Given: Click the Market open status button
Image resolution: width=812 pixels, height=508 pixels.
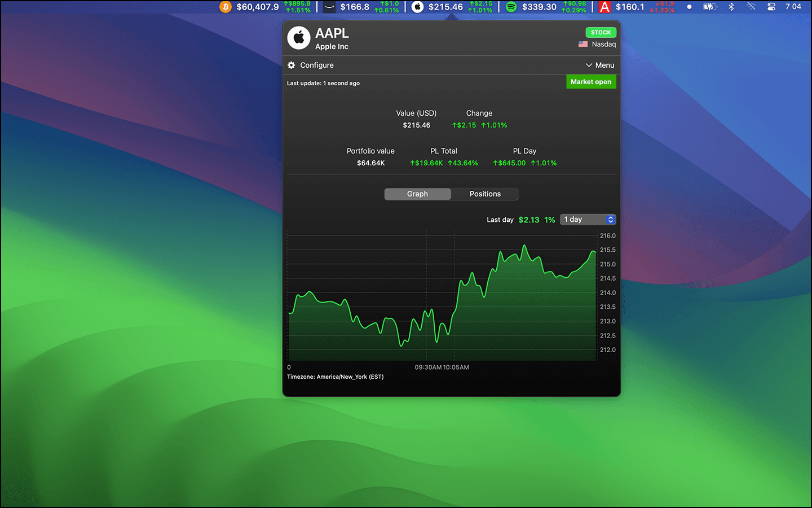Looking at the screenshot, I should point(590,82).
